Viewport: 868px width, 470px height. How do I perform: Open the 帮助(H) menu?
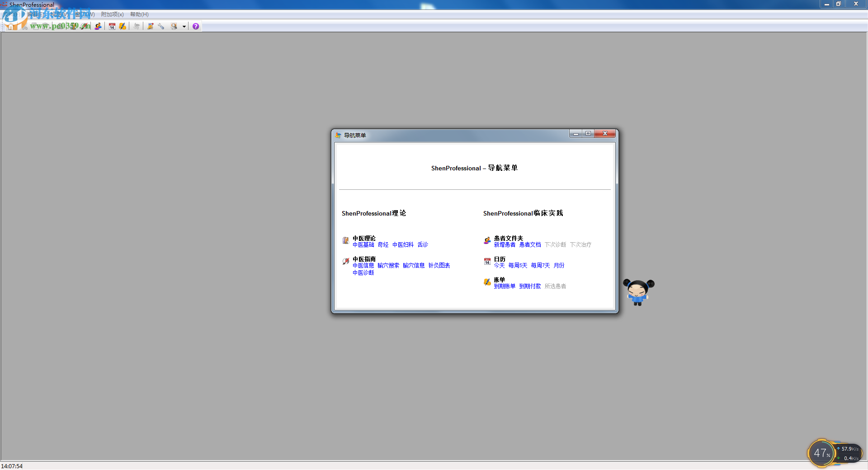click(139, 14)
